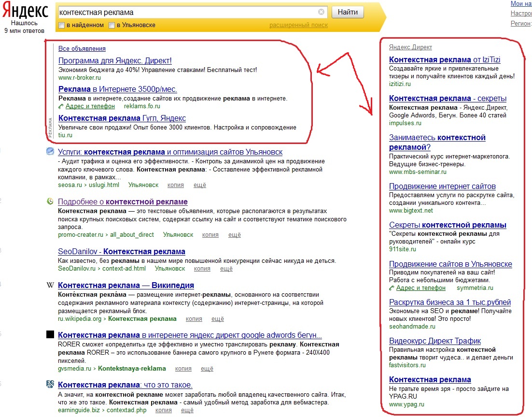The image size is (532, 417).
Task: Click the tiu.ru ad URL
Action: (x=65, y=135)
